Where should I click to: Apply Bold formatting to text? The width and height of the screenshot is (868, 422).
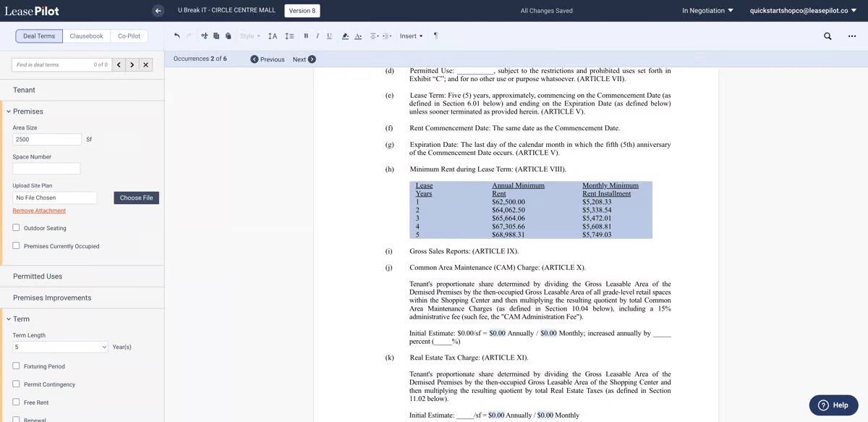pos(306,35)
